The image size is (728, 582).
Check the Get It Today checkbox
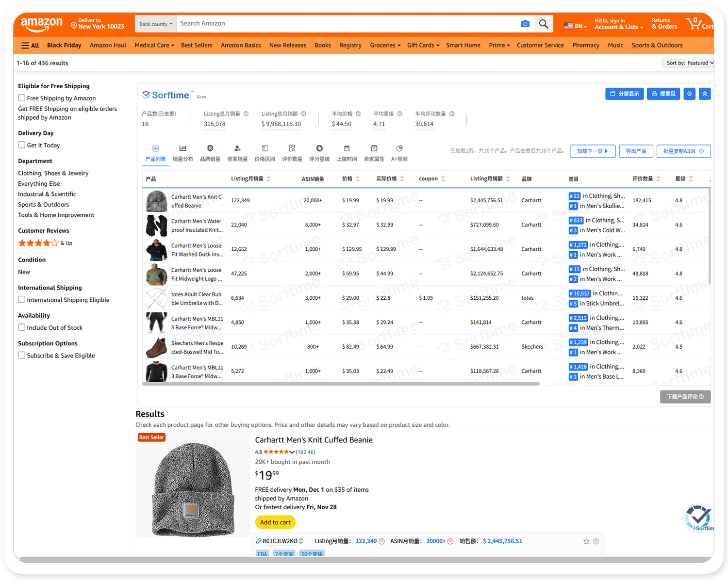[x=22, y=145]
